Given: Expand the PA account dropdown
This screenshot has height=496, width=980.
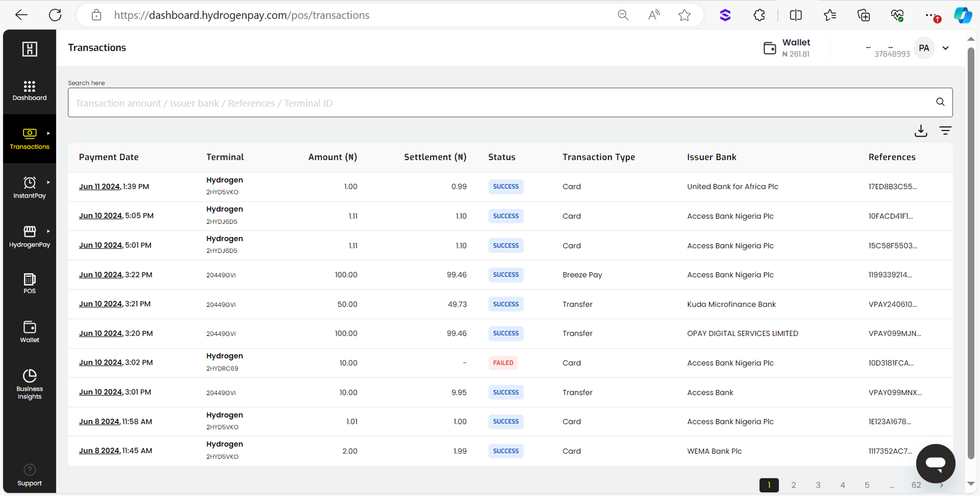Looking at the screenshot, I should click(x=946, y=48).
